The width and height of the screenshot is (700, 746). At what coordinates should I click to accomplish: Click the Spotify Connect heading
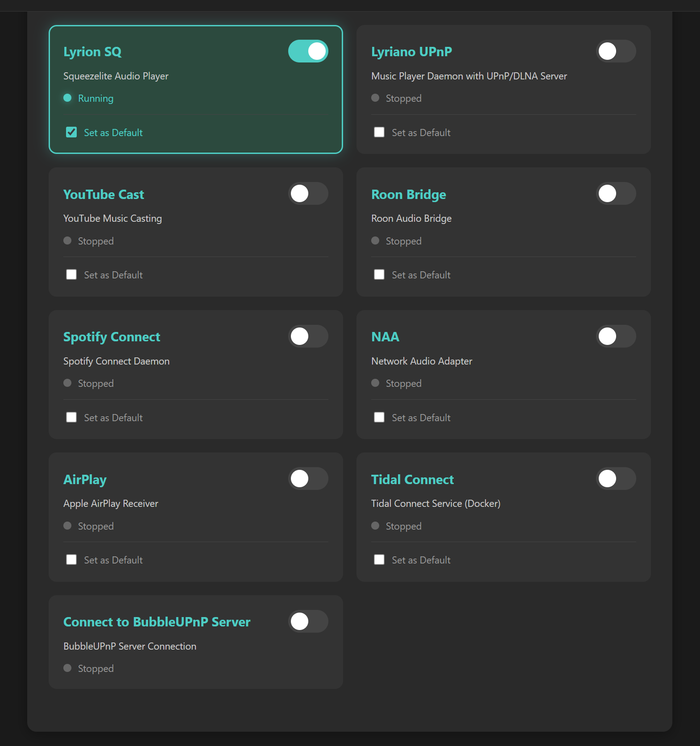[112, 337]
